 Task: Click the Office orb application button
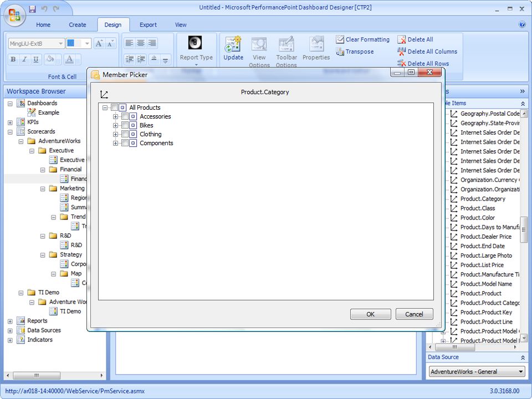tap(14, 14)
